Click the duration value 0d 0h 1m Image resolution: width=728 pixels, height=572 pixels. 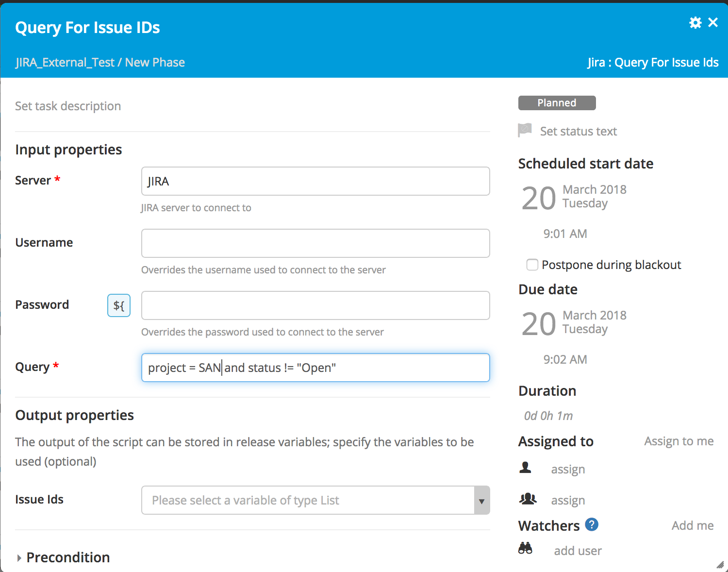coord(548,416)
